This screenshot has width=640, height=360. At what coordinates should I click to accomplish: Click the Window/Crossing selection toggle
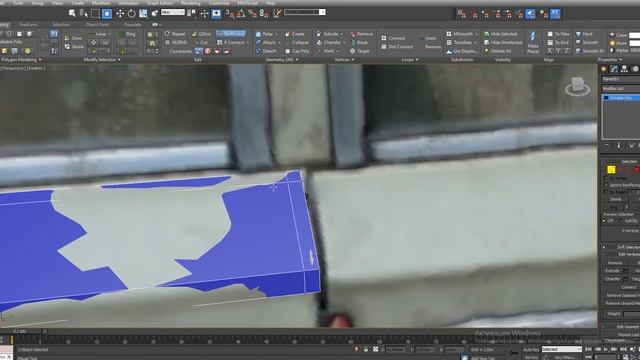click(107, 13)
